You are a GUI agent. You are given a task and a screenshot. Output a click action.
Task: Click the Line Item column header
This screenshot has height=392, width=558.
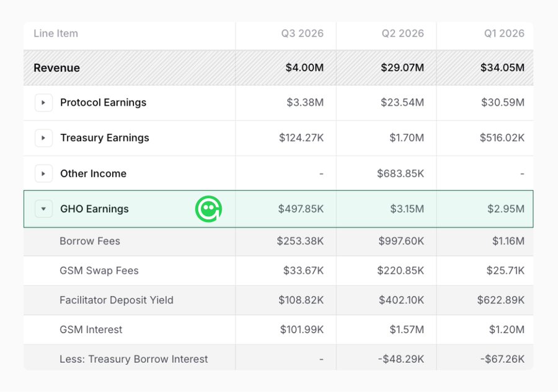(56, 33)
